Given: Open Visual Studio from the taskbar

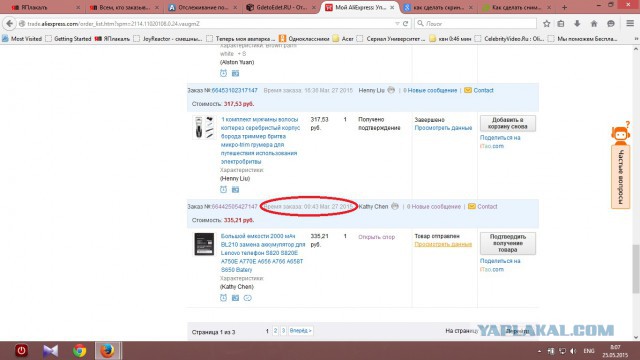Looking at the screenshot, I should pos(50,351).
